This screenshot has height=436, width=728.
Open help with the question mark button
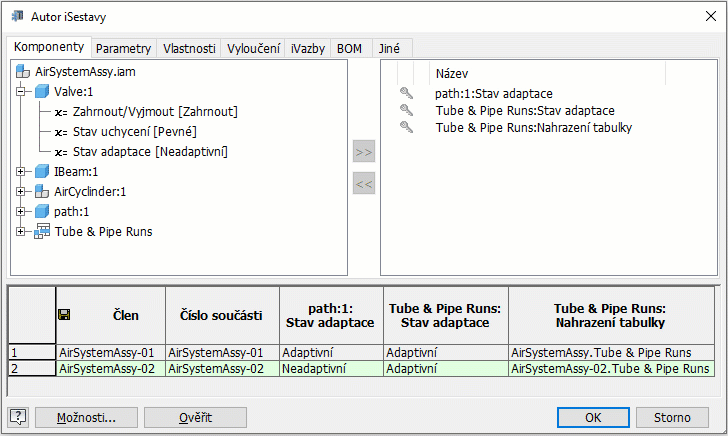point(18,417)
